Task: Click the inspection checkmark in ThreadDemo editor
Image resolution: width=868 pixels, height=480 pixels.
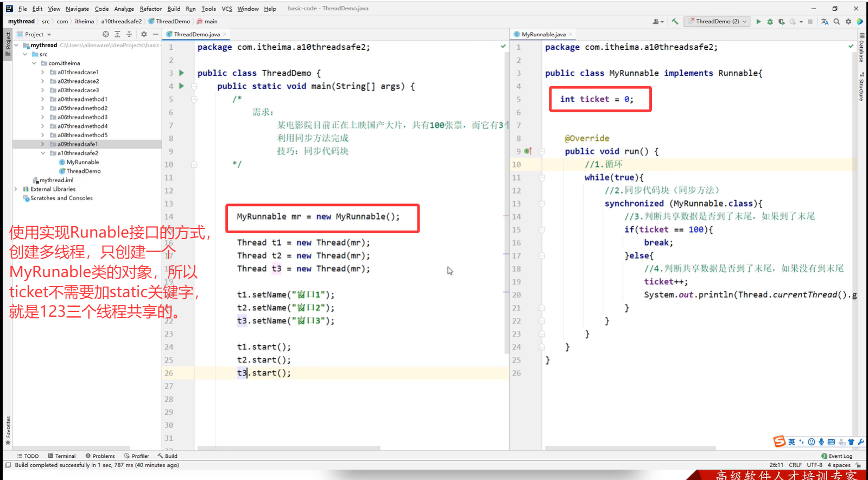Action: pos(503,47)
